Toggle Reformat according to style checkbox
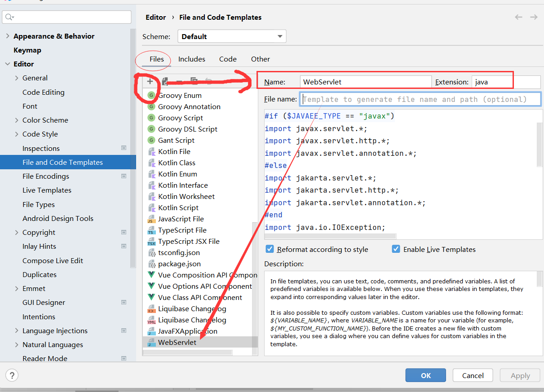 pyautogui.click(x=270, y=249)
